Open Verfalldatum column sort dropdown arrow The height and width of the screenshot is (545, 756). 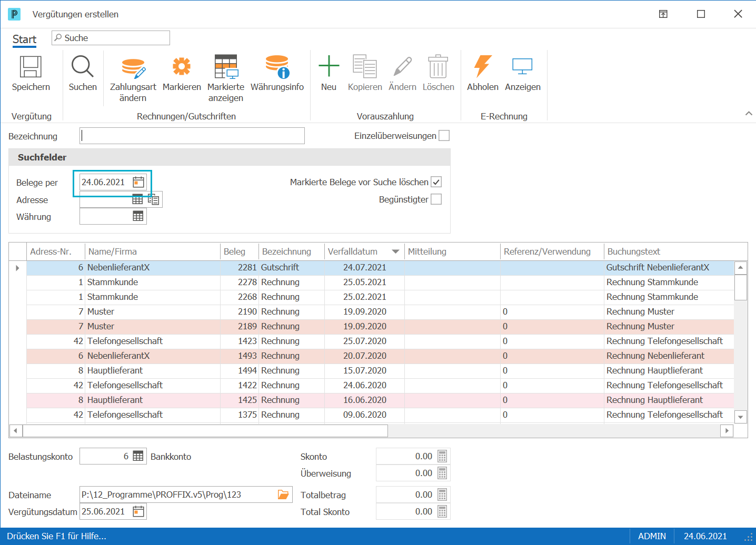tap(395, 251)
